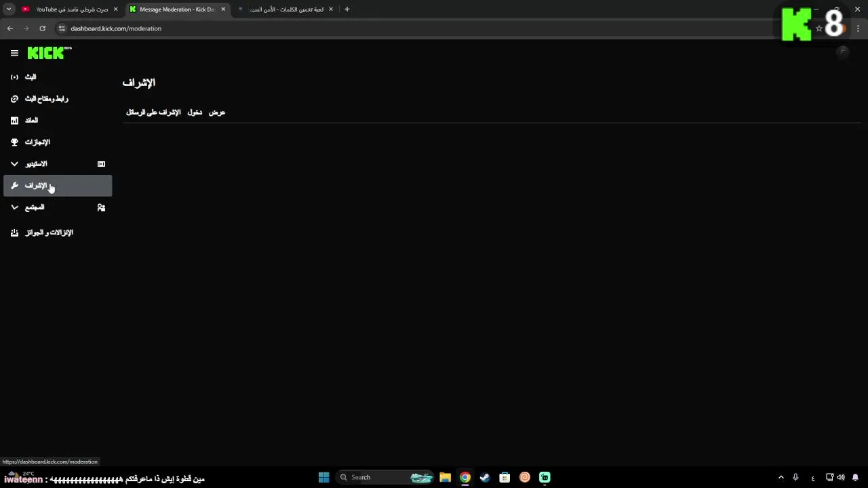Switch to the YouTube browser tab
Image resolution: width=868 pixels, height=488 pixels.
tap(71, 9)
